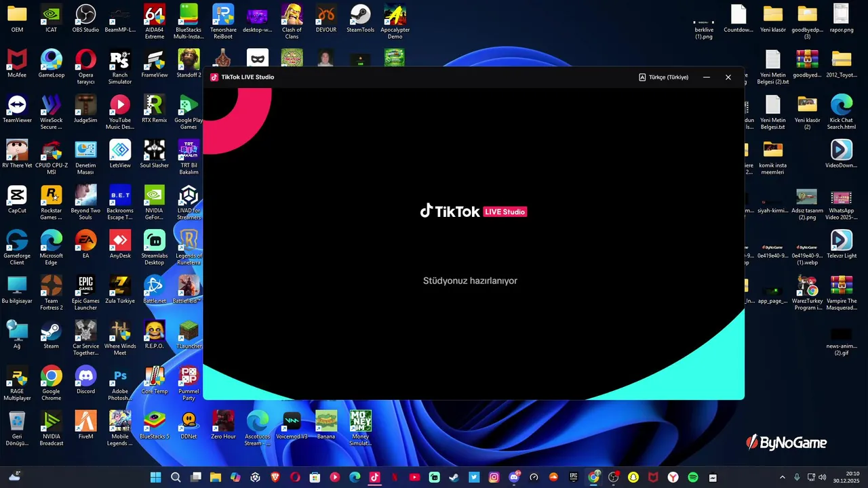Open taskbar Search
This screenshot has height=488, width=868.
(x=176, y=477)
